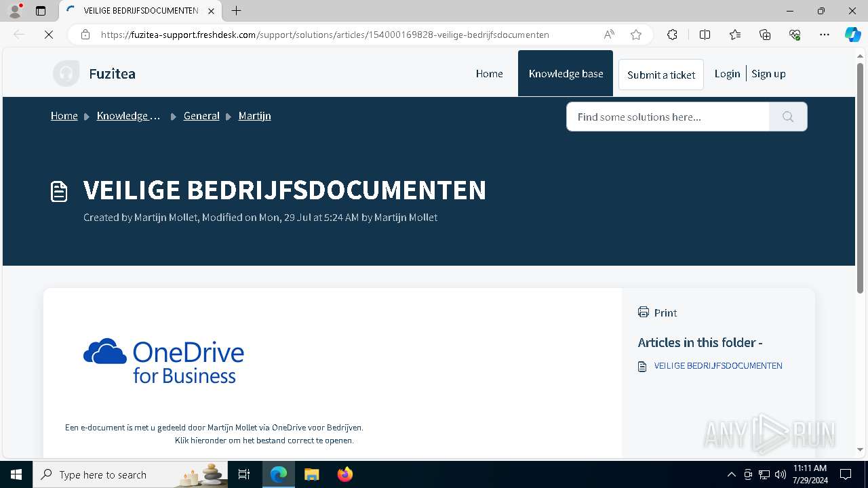Click the Print link
Viewport: 868px width, 488px height.
[665, 312]
